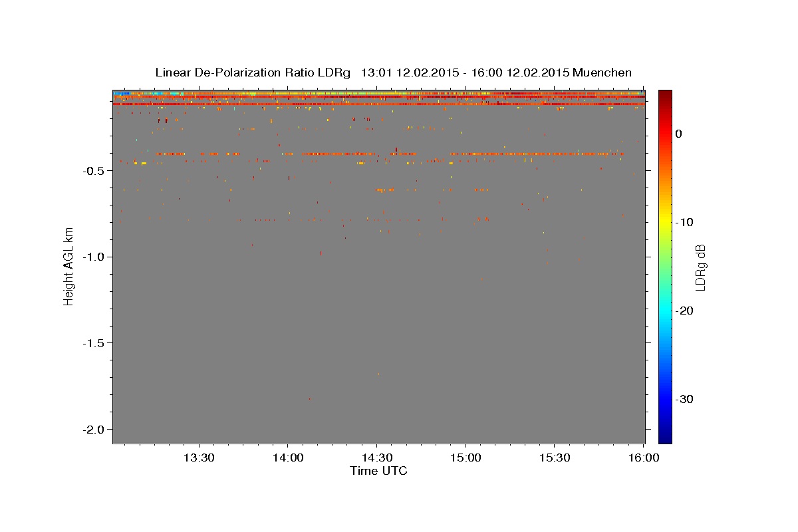Click the colorbar value 0 label
The height and width of the screenshot is (532, 798).
679,134
